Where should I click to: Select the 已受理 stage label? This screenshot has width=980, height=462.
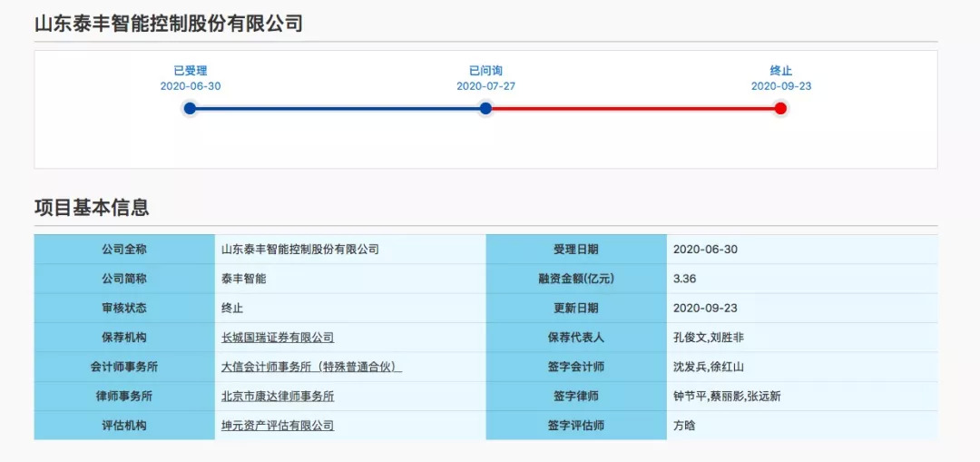[190, 71]
